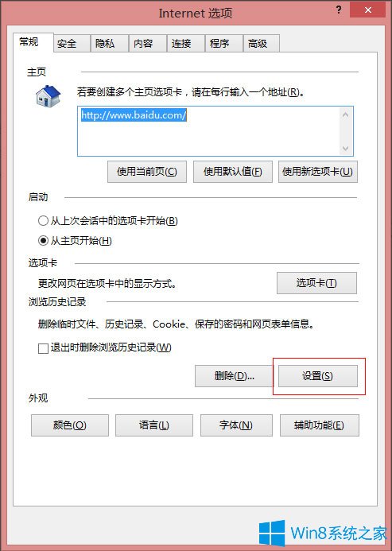
Task: Click the 删除 browsing history button
Action: point(234,376)
